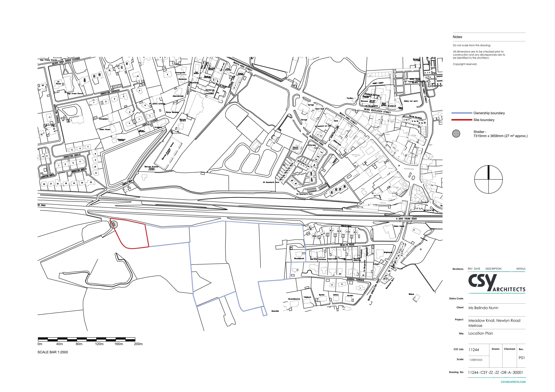Click 'Abbey car park' map label
Viewport: 555px width, 392px height.
coord(411,101)
